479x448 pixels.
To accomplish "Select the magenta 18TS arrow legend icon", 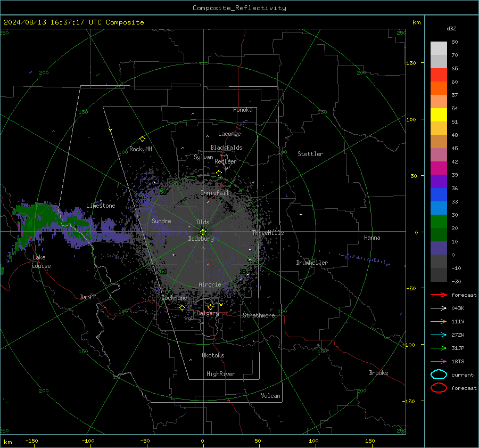I will click(x=439, y=362).
